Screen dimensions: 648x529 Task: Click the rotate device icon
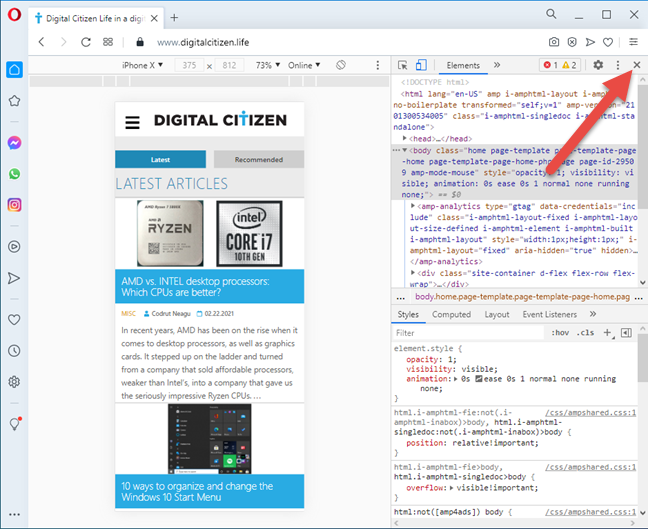(340, 65)
